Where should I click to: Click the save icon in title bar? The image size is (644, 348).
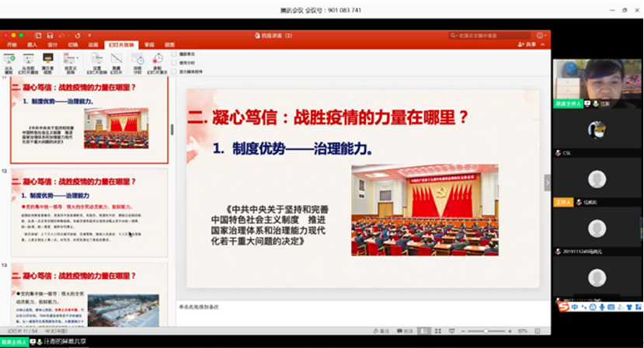click(50, 36)
